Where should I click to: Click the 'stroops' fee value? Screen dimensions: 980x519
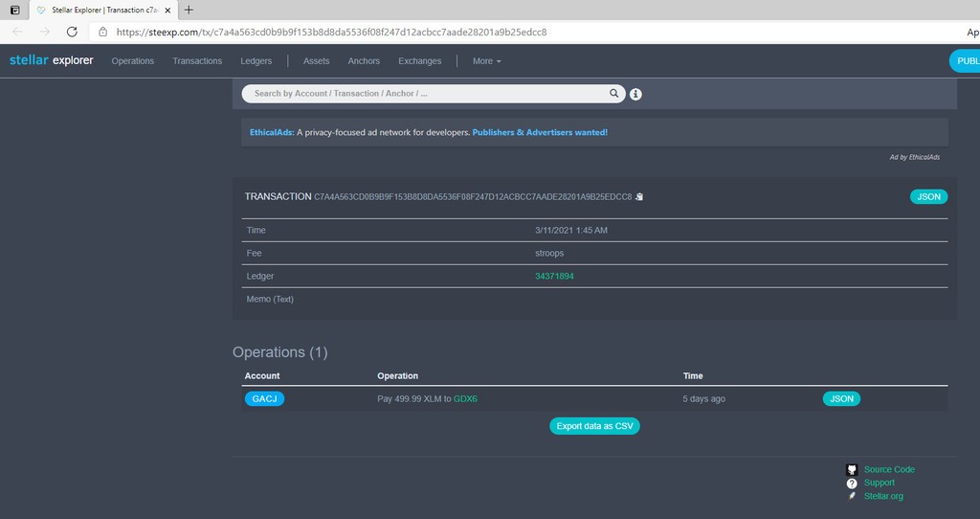click(549, 253)
